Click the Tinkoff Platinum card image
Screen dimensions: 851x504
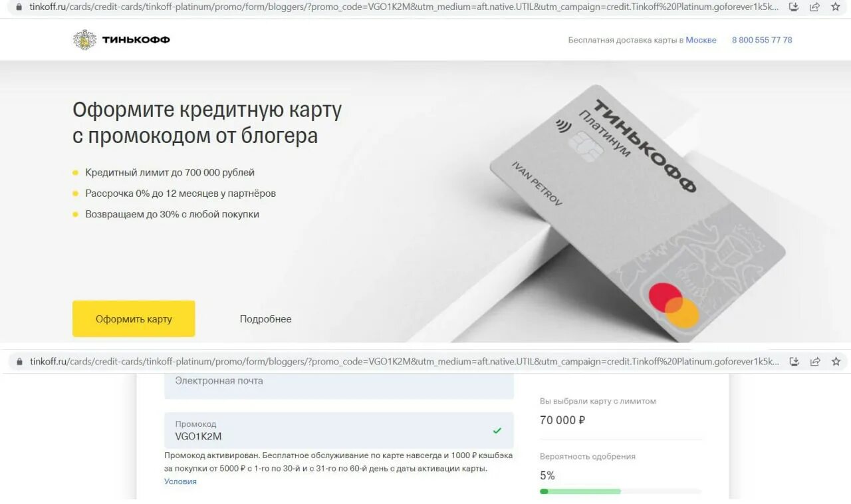(637, 213)
